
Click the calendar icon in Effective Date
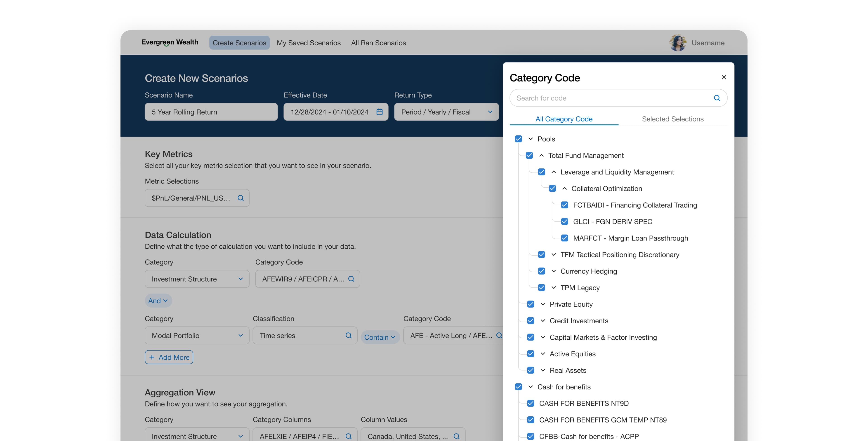click(x=380, y=112)
